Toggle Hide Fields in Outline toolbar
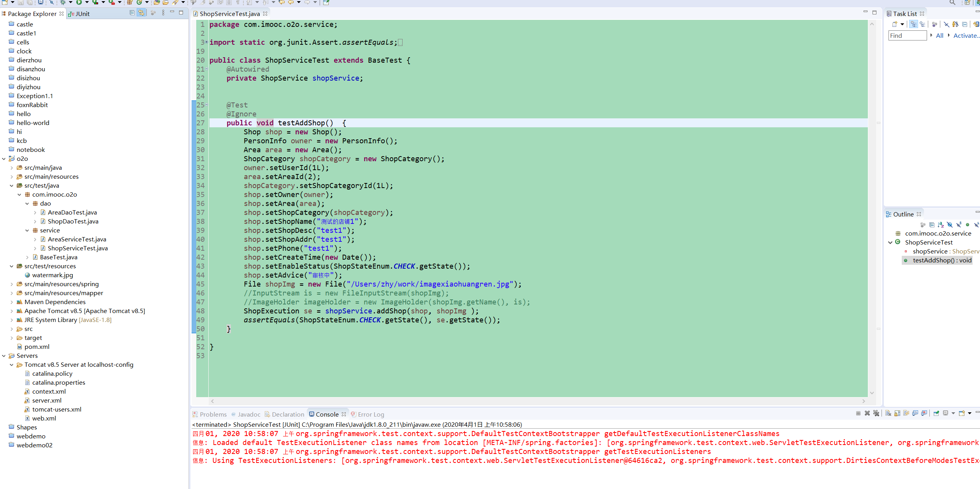The image size is (980, 489). tap(950, 225)
